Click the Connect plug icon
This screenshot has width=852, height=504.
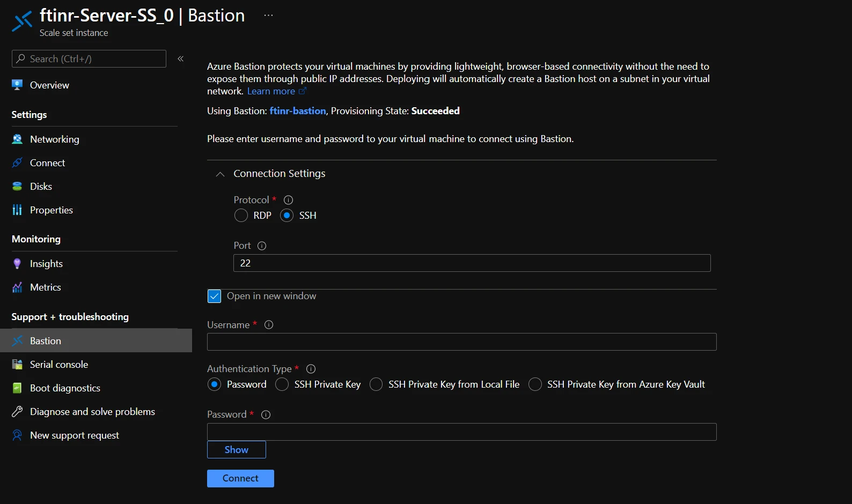click(x=17, y=162)
